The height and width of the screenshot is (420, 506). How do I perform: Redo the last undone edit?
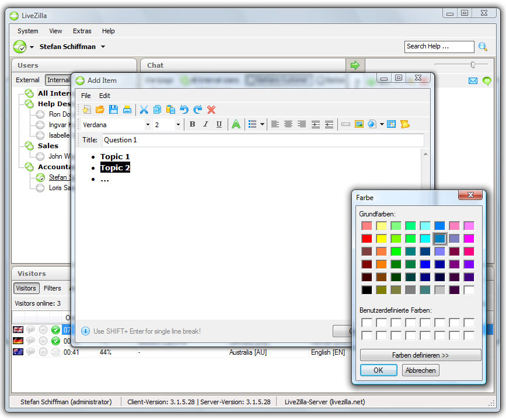pos(197,110)
